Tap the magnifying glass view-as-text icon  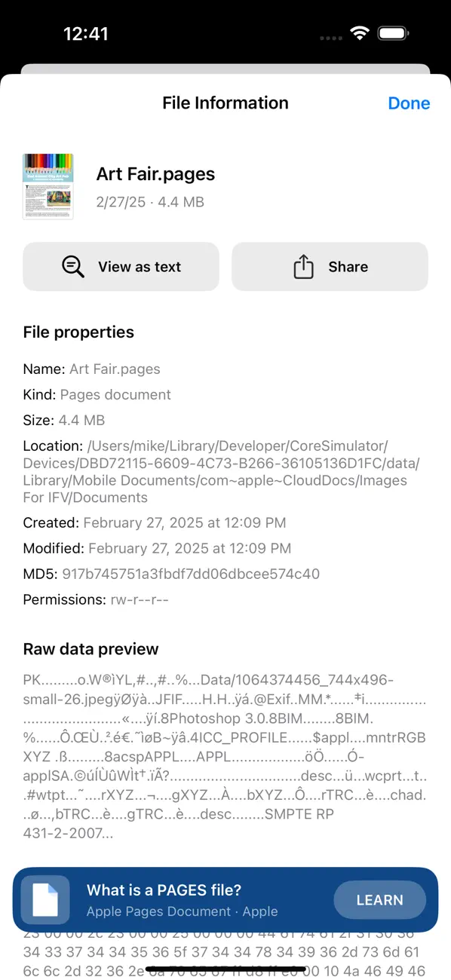click(72, 266)
